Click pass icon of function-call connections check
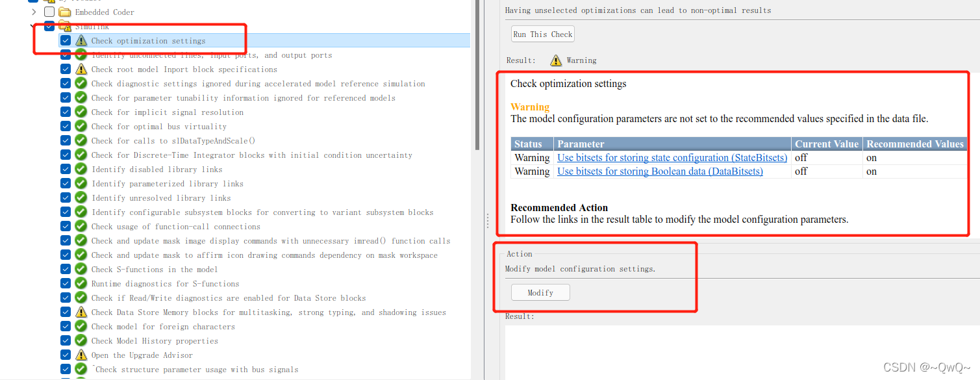The height and width of the screenshot is (380, 980). click(x=81, y=226)
